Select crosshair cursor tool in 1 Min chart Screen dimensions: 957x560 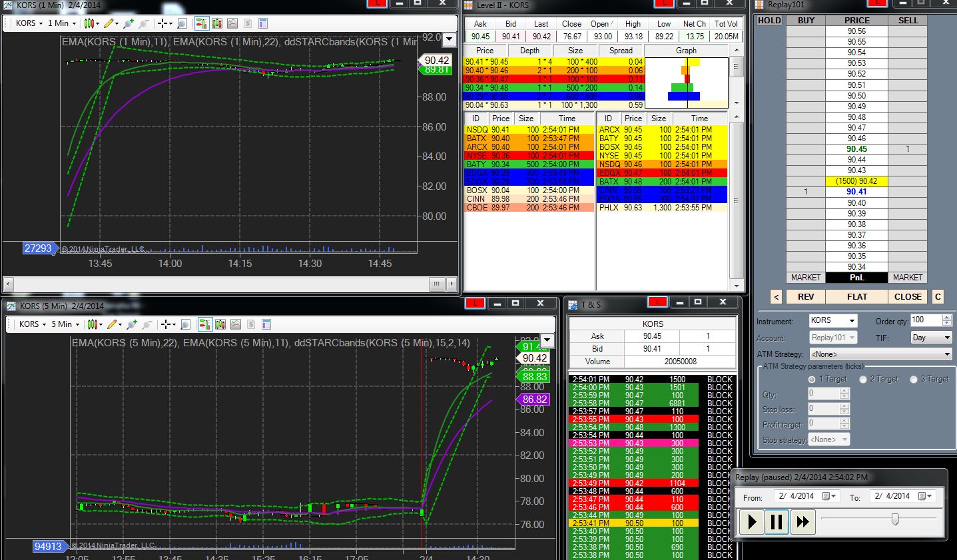click(165, 23)
